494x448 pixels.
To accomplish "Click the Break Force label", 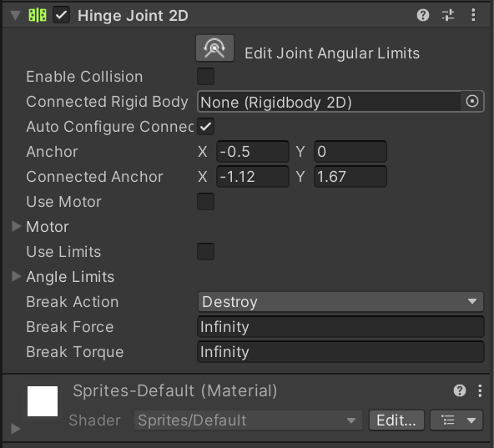I will coord(69,327).
